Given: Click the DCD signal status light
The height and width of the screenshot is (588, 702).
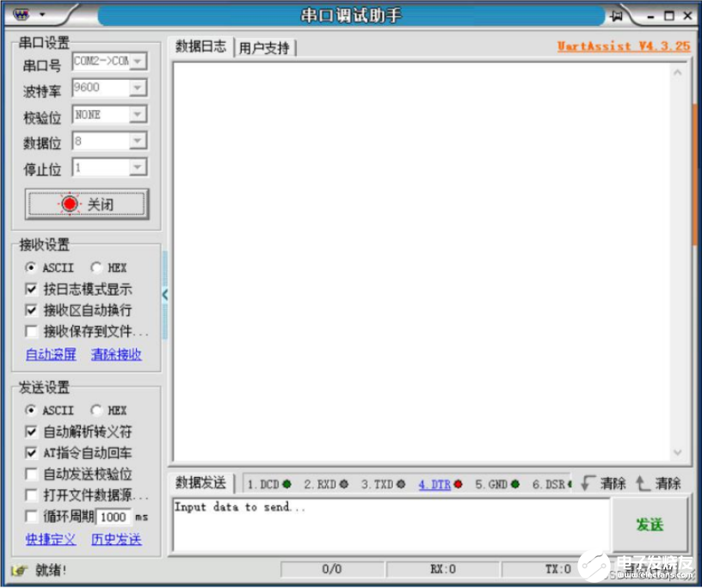Looking at the screenshot, I should [287, 484].
